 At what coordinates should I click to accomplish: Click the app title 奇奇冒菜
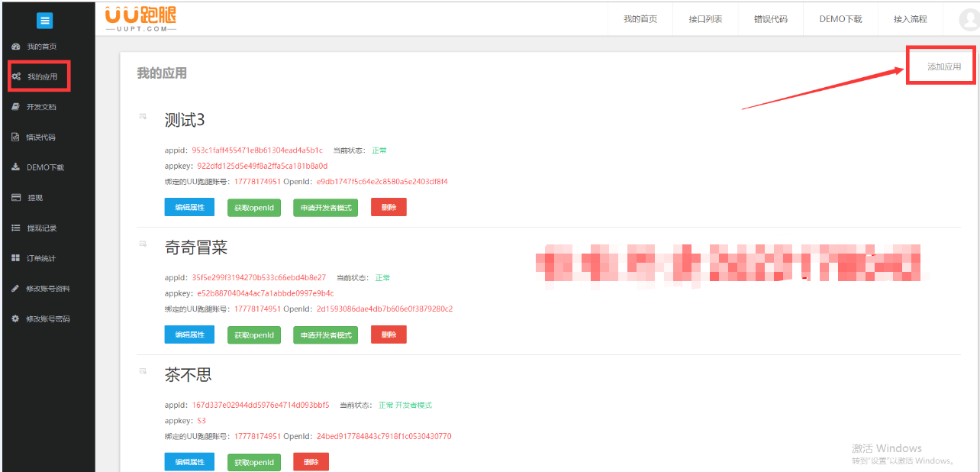click(196, 247)
